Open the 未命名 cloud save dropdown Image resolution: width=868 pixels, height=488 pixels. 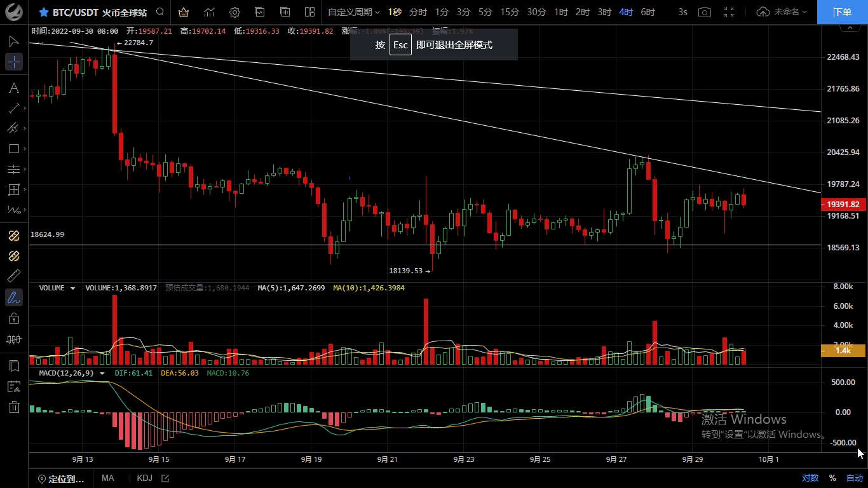click(x=782, y=12)
